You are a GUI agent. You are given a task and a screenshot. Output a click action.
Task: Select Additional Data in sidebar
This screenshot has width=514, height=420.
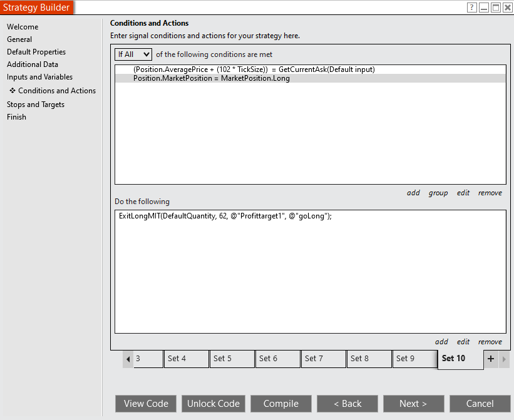[33, 64]
